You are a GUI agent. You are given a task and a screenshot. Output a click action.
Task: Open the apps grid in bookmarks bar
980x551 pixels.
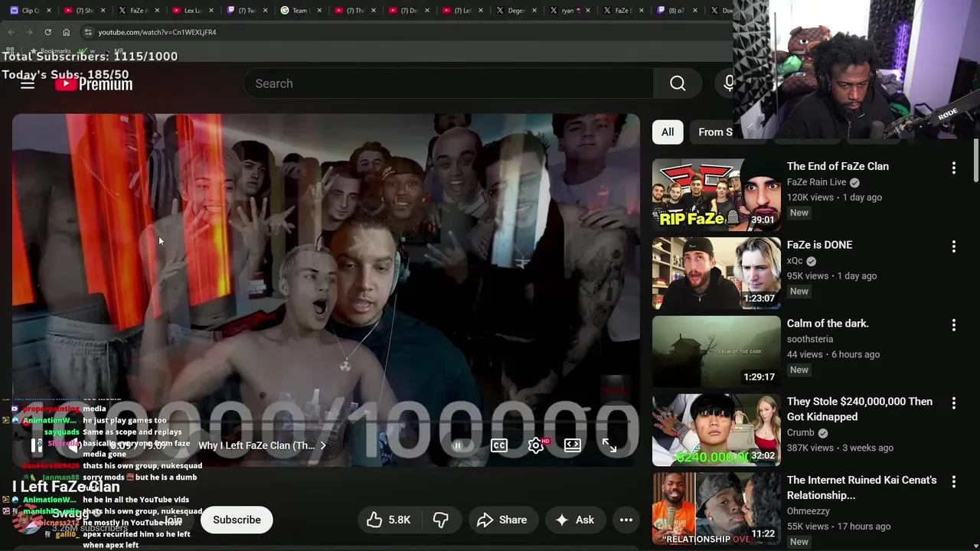(10, 51)
